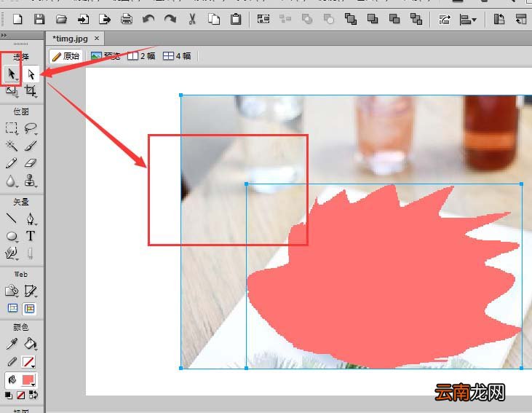Image resolution: width=532 pixels, height=413 pixels.
Task: Select the Ellipse shape tool
Action: (12, 236)
